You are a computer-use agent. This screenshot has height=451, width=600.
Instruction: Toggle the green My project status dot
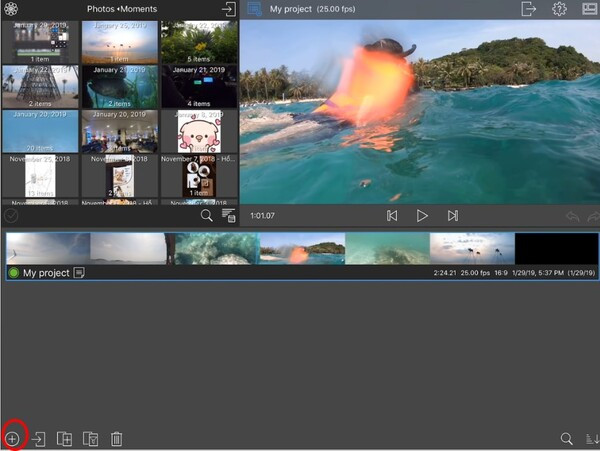14,273
